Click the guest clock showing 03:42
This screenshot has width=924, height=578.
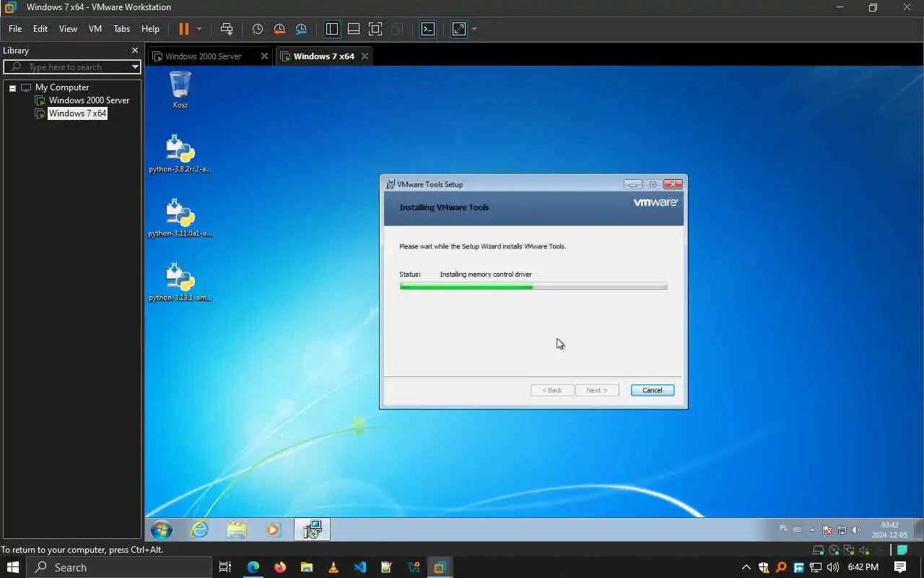coord(889,530)
